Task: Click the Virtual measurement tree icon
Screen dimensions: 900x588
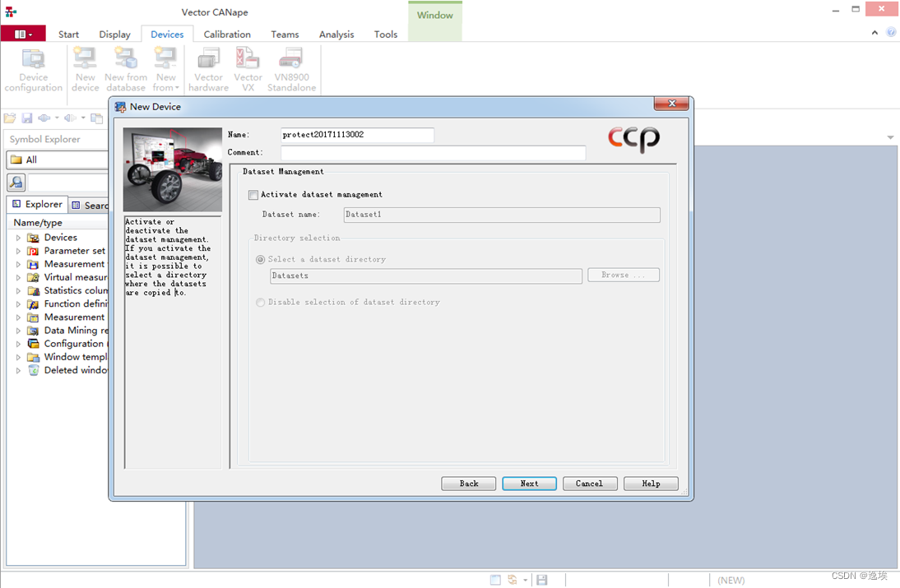Action: click(x=33, y=277)
